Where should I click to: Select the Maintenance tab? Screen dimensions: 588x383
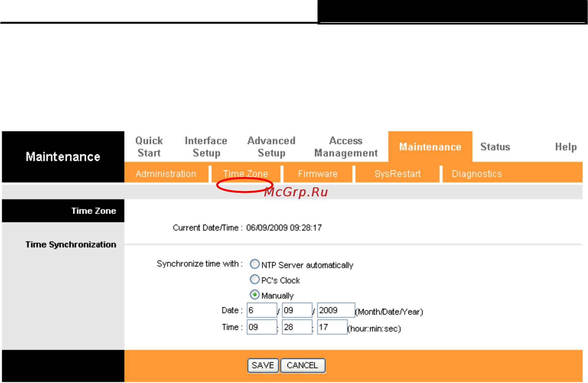coord(430,147)
